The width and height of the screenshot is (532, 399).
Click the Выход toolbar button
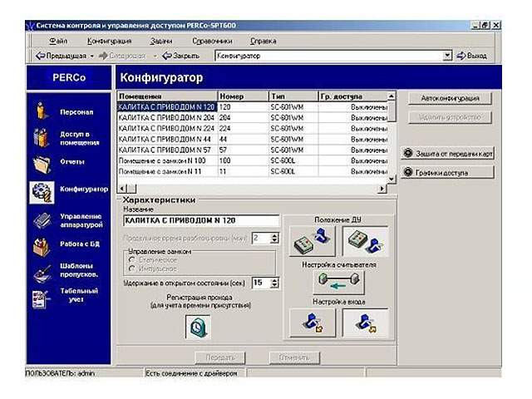[x=472, y=56]
